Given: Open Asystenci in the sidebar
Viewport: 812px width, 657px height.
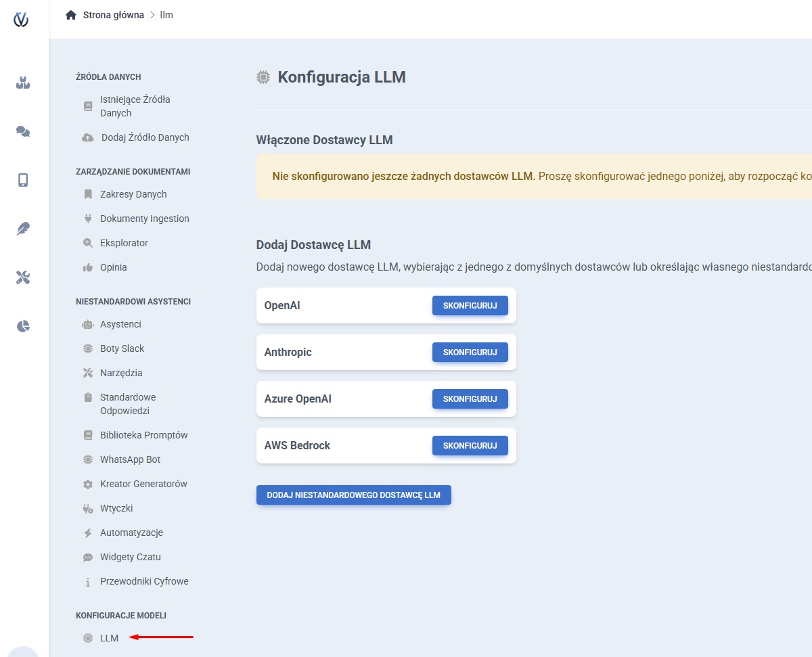Looking at the screenshot, I should (120, 324).
